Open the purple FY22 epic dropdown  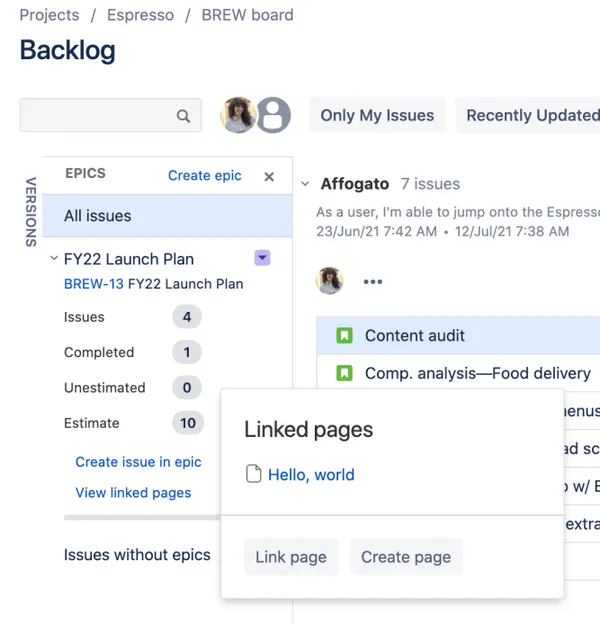pyautogui.click(x=262, y=258)
